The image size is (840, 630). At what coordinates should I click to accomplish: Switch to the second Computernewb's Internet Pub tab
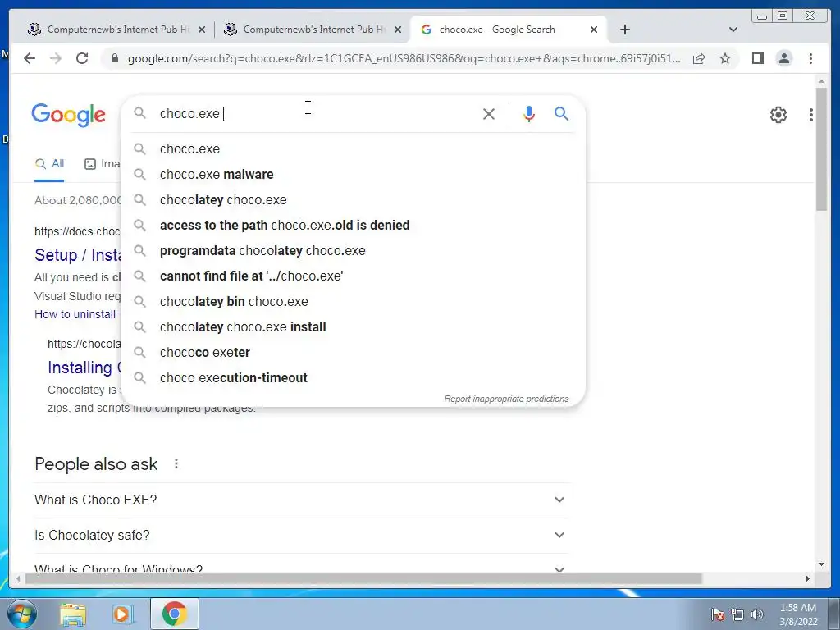coord(312,30)
